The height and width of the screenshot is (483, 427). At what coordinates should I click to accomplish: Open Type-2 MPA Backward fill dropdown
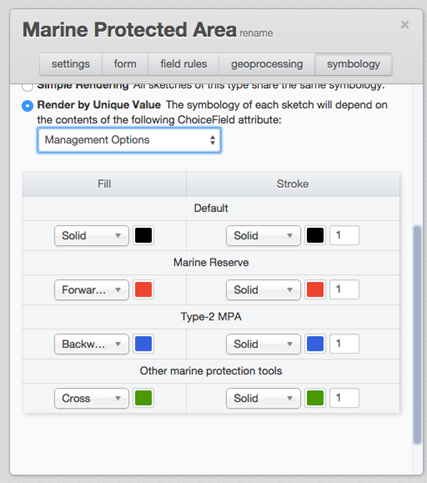coord(91,344)
